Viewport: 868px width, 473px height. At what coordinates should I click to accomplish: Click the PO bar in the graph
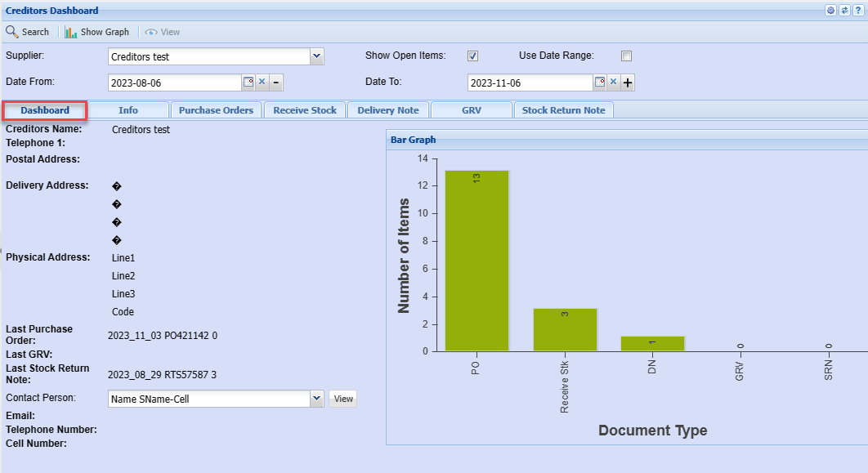[477, 261]
